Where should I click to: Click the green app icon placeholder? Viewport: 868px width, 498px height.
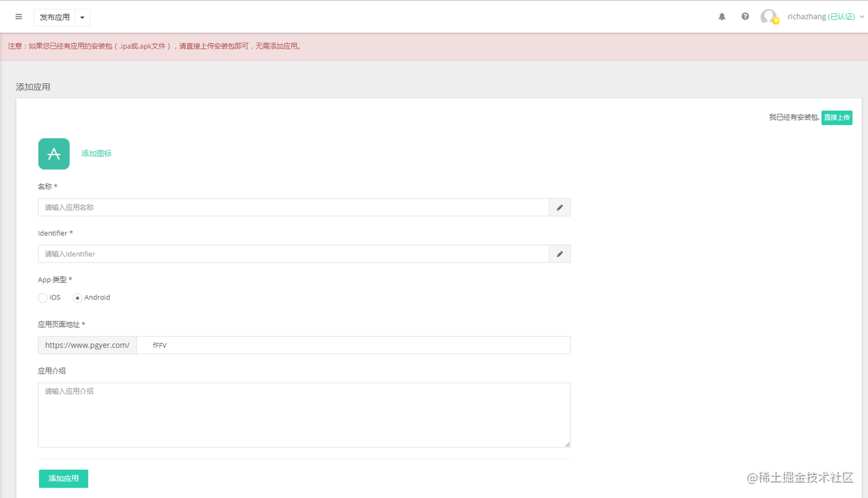(54, 154)
